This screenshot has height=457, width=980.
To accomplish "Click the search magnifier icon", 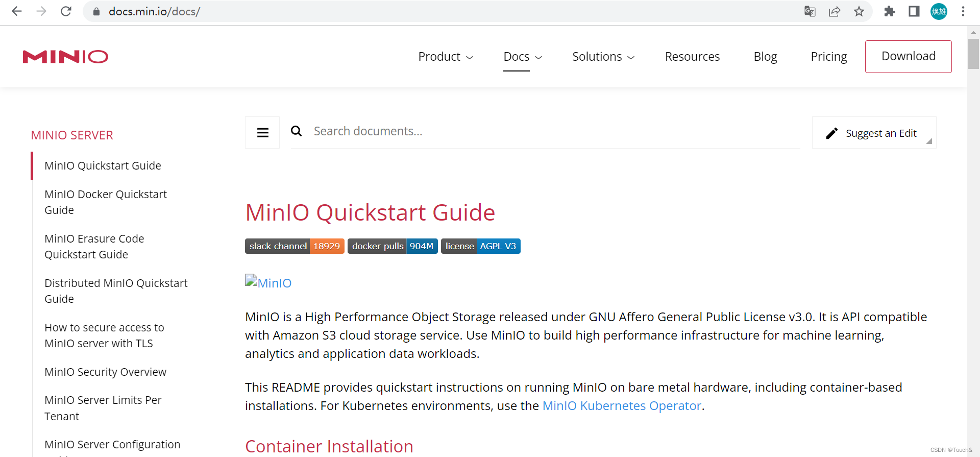I will coord(296,132).
